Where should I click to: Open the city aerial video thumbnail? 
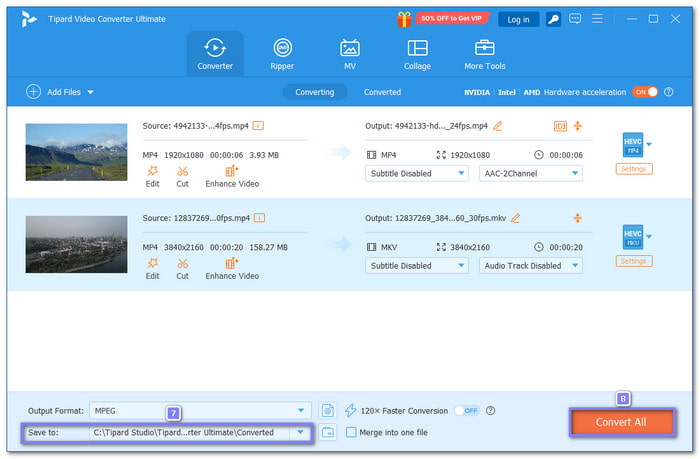coord(76,244)
